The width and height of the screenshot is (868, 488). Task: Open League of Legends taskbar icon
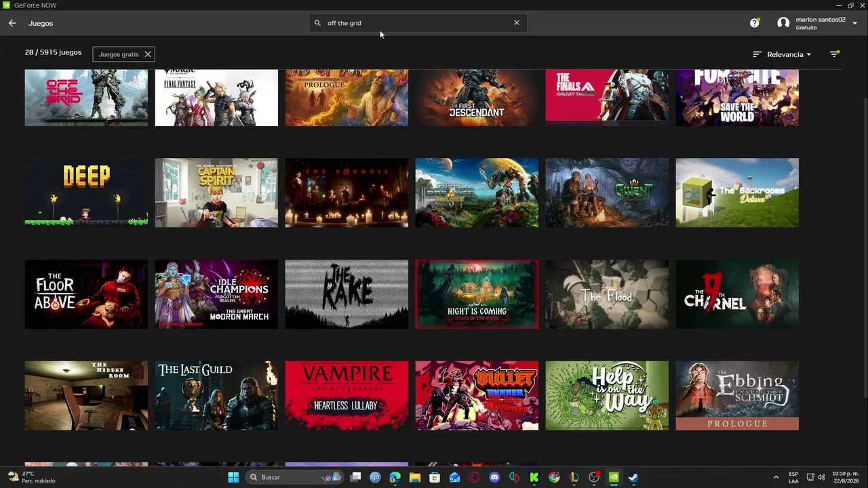coord(574,477)
